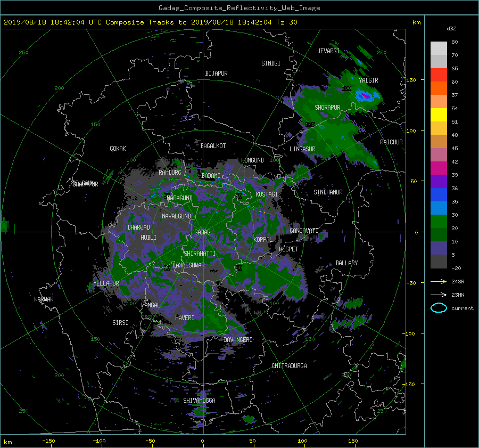Click the SIRSI city label

[x=120, y=323]
